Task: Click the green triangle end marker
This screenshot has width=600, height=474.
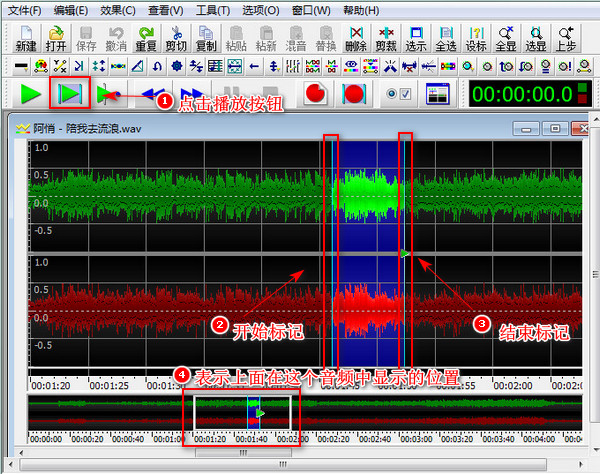Action: [405, 253]
